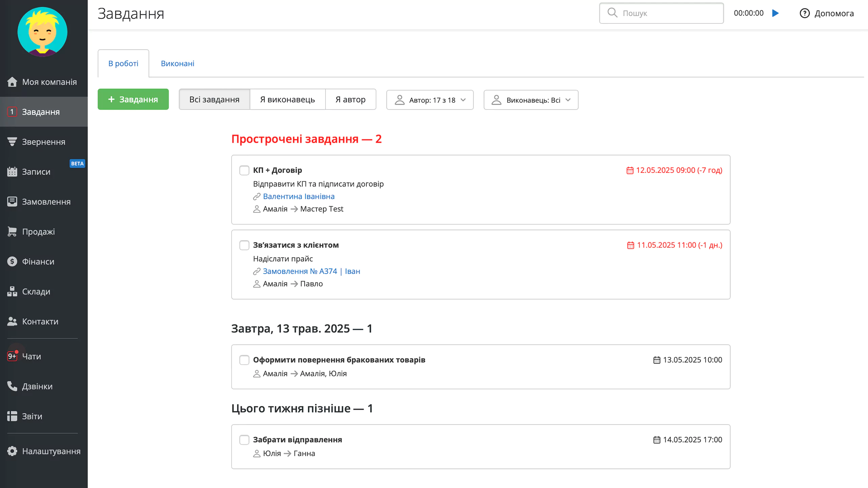Click the green + Завдання button

click(x=133, y=99)
